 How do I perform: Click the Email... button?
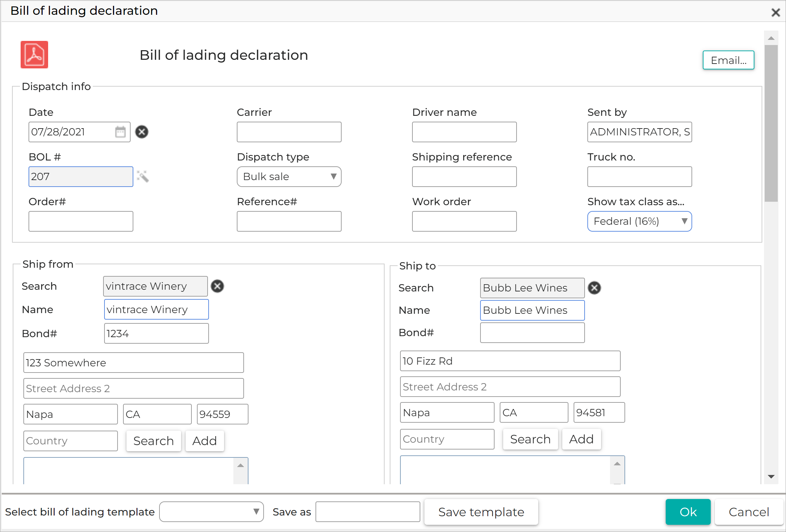click(x=728, y=60)
